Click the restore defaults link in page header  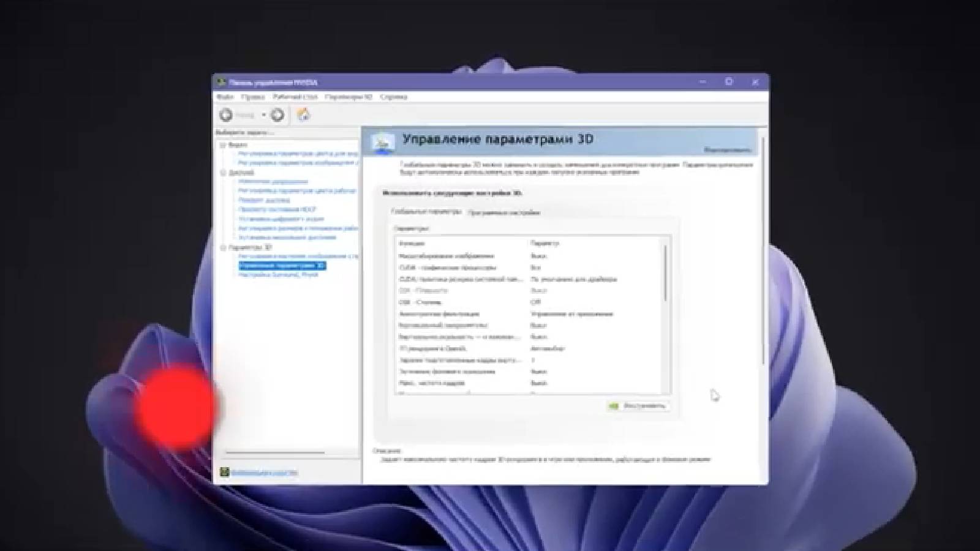point(728,149)
